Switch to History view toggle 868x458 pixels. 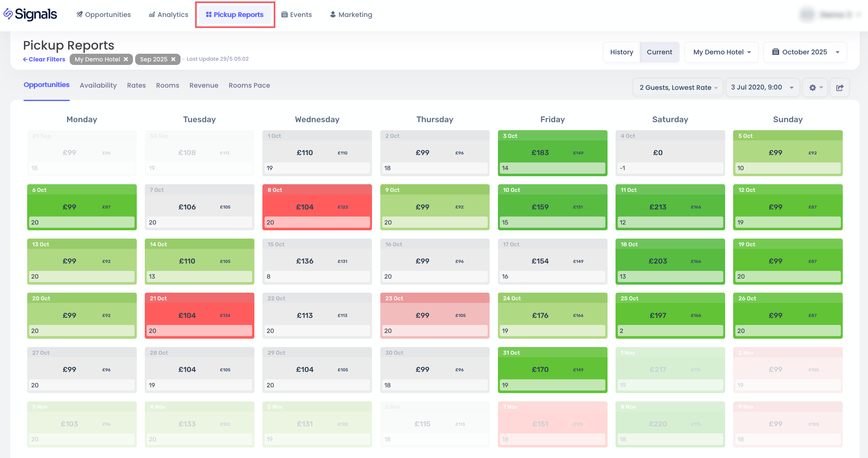[621, 52]
